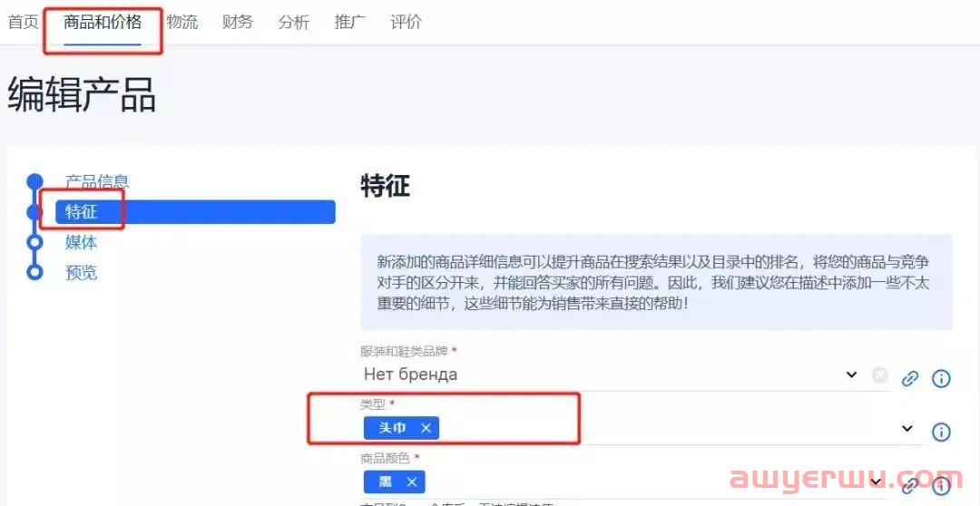Go to the 首页 tab
The height and width of the screenshot is (506, 980).
click(23, 23)
